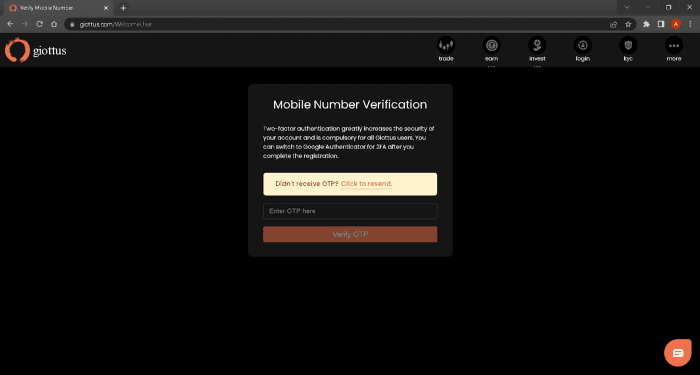
Task: Click the two-factor authentication description text
Action: 349,142
